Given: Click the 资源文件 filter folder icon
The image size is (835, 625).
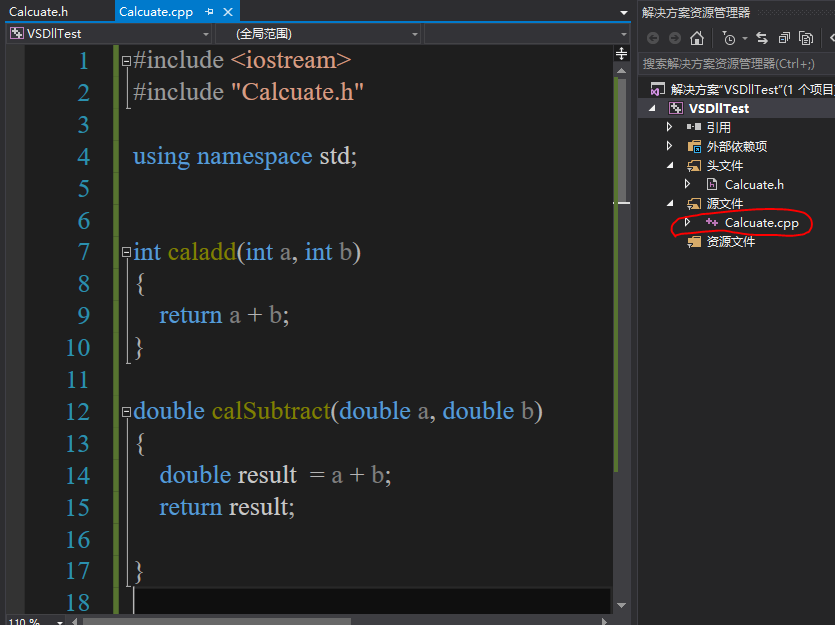Looking at the screenshot, I should pyautogui.click(x=694, y=242).
